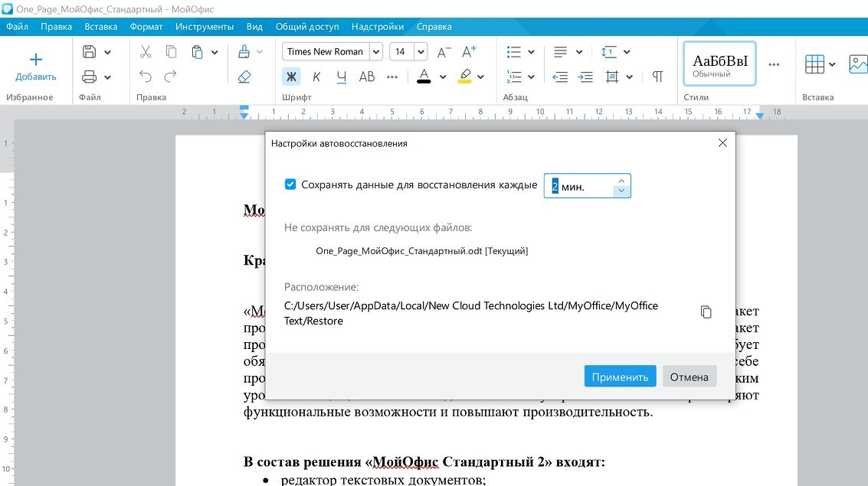Click the increase indent icon

coord(585,77)
